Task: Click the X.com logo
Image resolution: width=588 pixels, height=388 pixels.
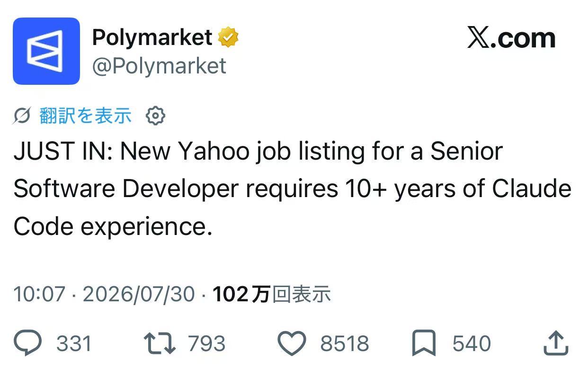Action: (511, 38)
